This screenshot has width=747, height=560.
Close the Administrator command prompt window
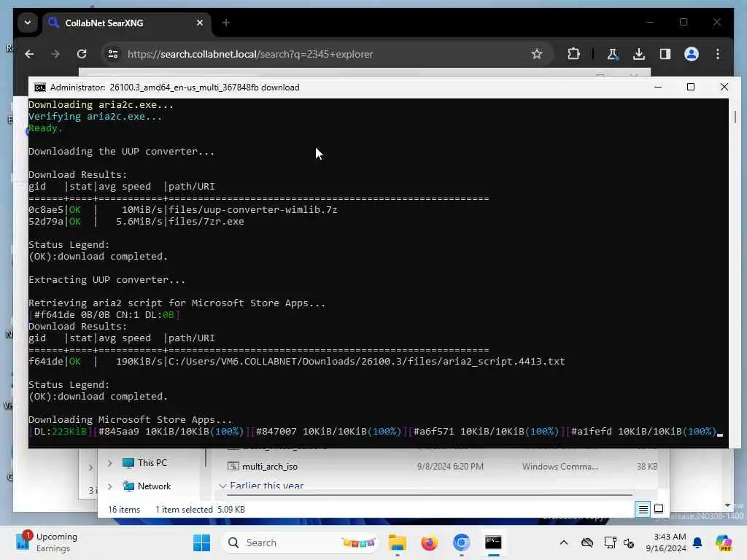(724, 87)
